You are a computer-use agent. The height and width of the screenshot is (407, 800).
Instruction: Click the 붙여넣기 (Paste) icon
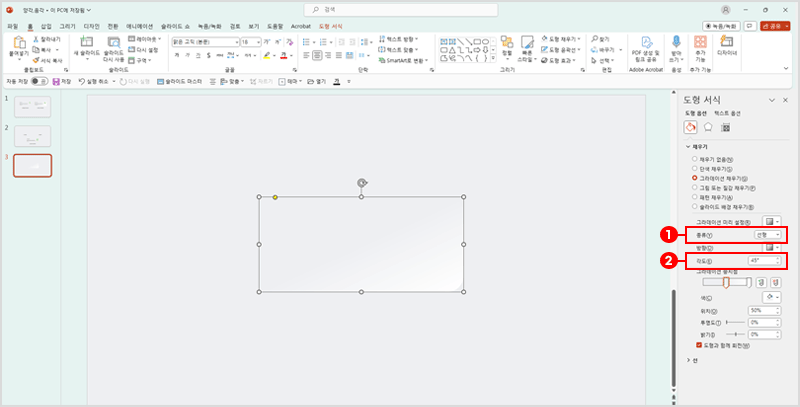point(19,45)
